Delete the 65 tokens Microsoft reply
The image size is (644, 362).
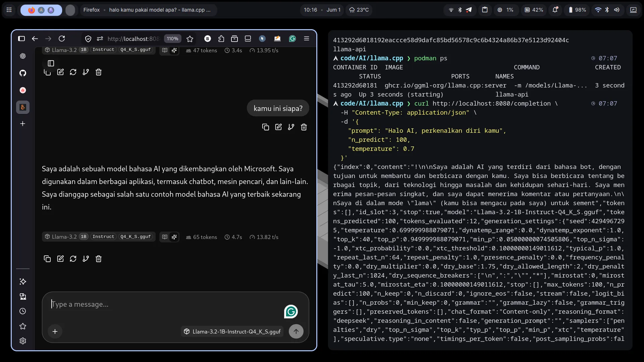(99, 259)
